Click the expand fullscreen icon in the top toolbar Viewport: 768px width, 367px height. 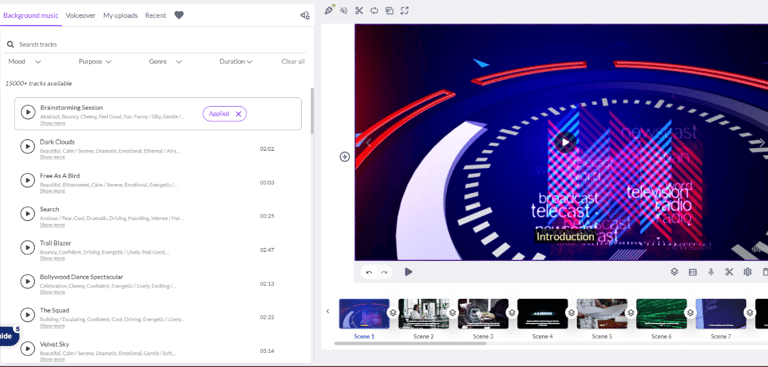tap(405, 10)
